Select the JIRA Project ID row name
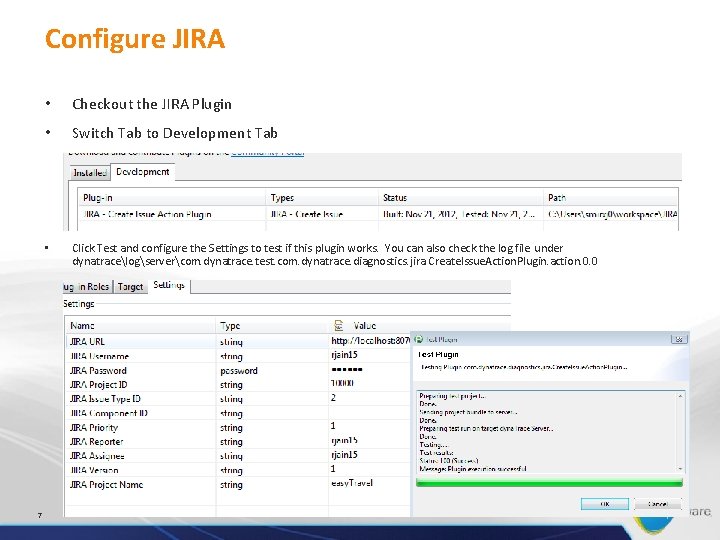This screenshot has height=540, width=720. (98, 385)
